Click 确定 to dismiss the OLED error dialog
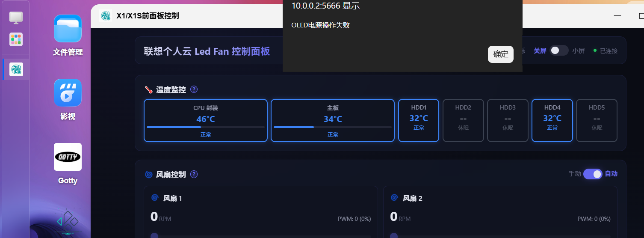Image resolution: width=644 pixels, height=238 pixels. pyautogui.click(x=501, y=54)
